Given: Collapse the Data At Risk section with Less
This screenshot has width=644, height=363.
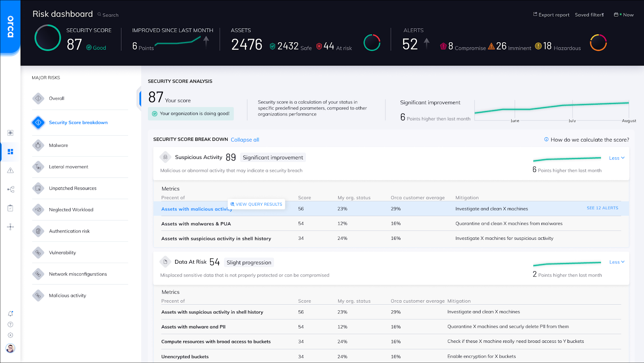Looking at the screenshot, I should [x=616, y=262].
